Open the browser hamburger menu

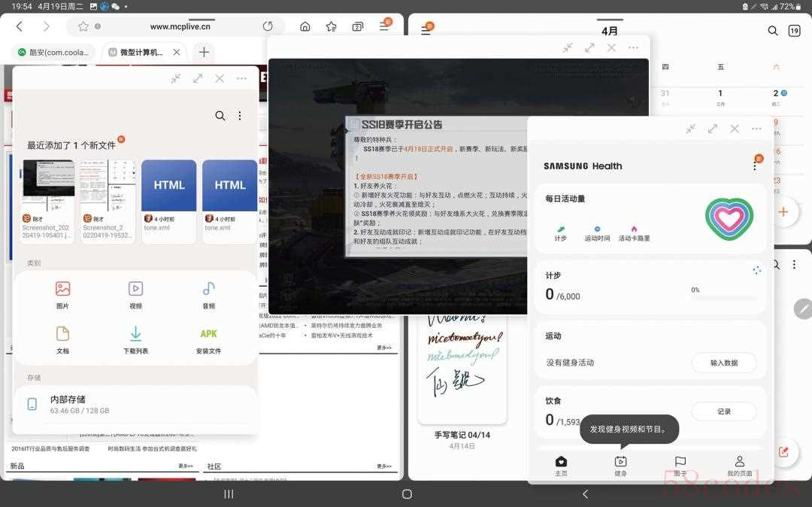coord(384,26)
